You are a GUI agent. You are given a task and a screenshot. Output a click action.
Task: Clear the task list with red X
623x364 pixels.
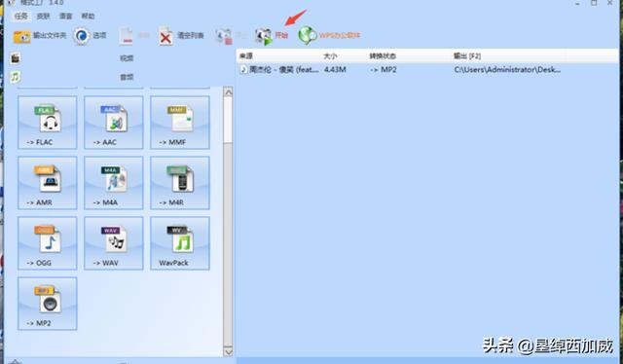(x=181, y=36)
